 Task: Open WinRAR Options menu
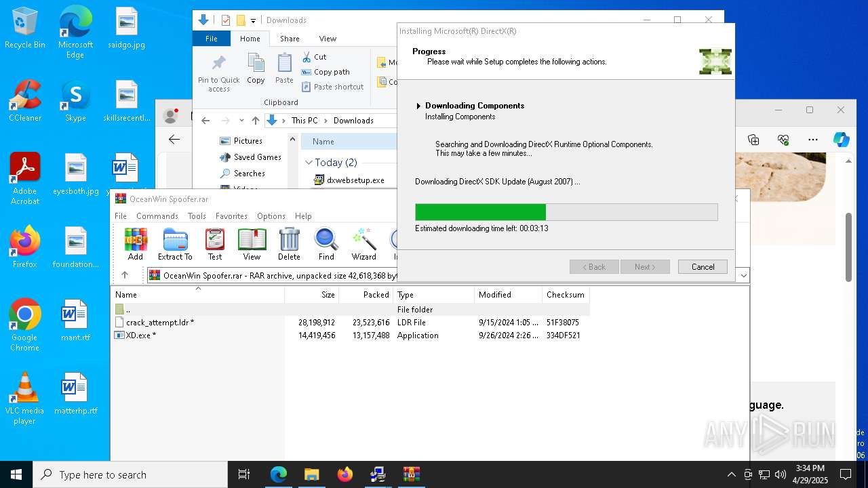pyautogui.click(x=271, y=216)
